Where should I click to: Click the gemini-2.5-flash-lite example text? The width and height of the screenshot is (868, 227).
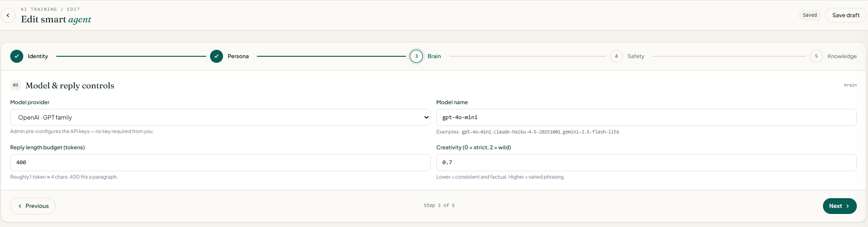click(x=591, y=132)
